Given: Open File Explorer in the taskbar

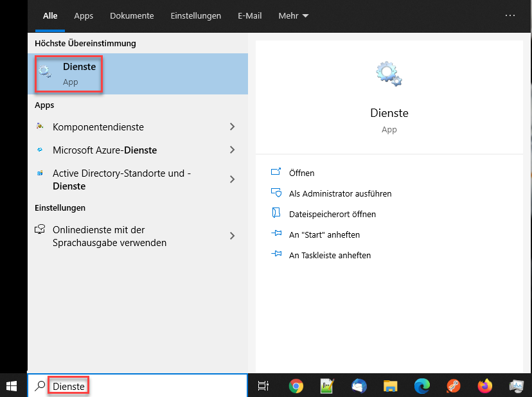Looking at the screenshot, I should pyautogui.click(x=391, y=385).
